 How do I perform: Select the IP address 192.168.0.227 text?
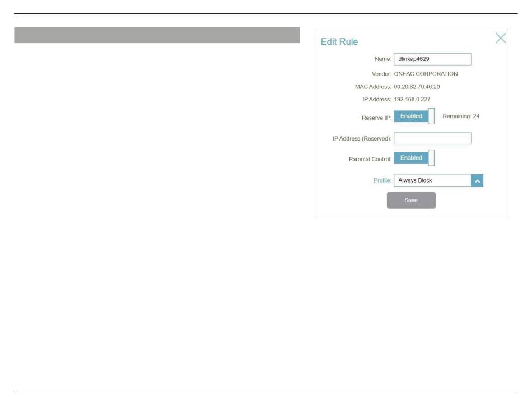412,99
